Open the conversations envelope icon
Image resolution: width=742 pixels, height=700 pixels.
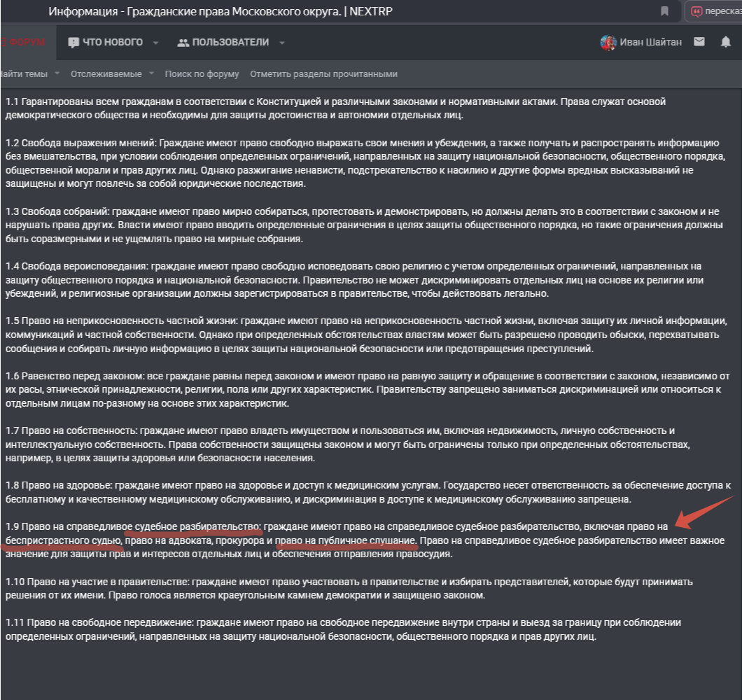click(x=699, y=42)
